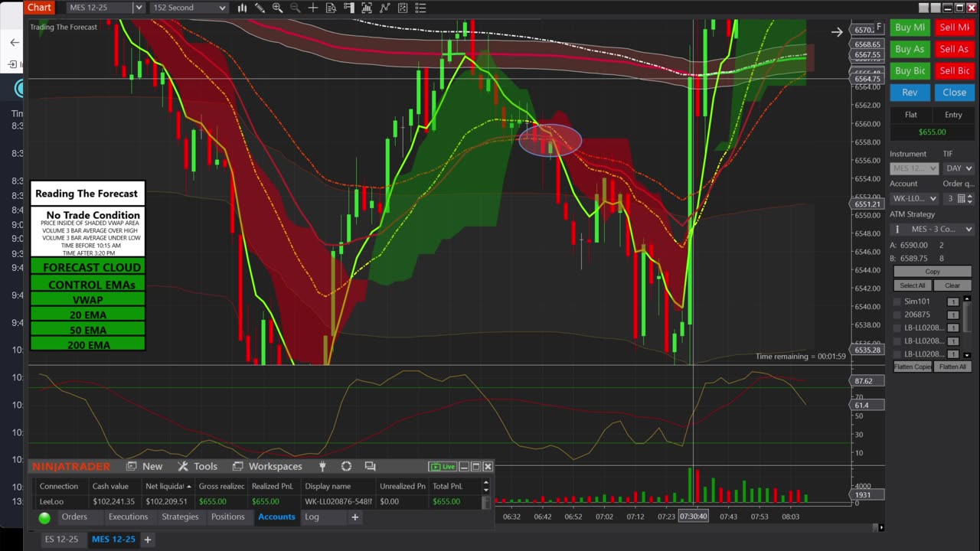Adjust the order quantity stepper arrows
This screenshot has width=980, height=551.
click(x=971, y=198)
